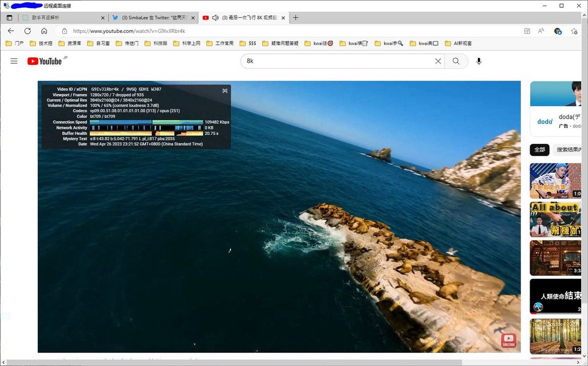Open the All about video thumbnail in sidebar
The height and width of the screenshot is (366, 588).
point(556,220)
